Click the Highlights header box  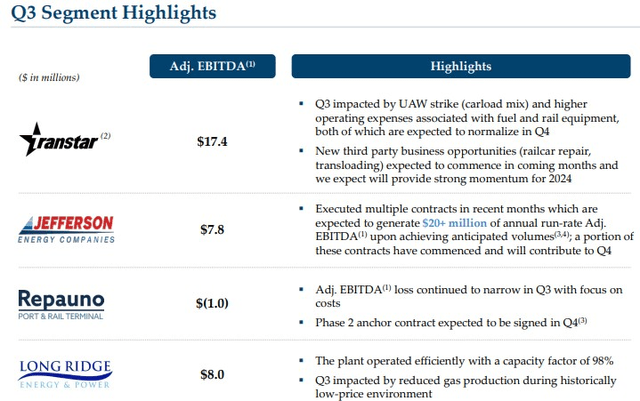pos(461,66)
